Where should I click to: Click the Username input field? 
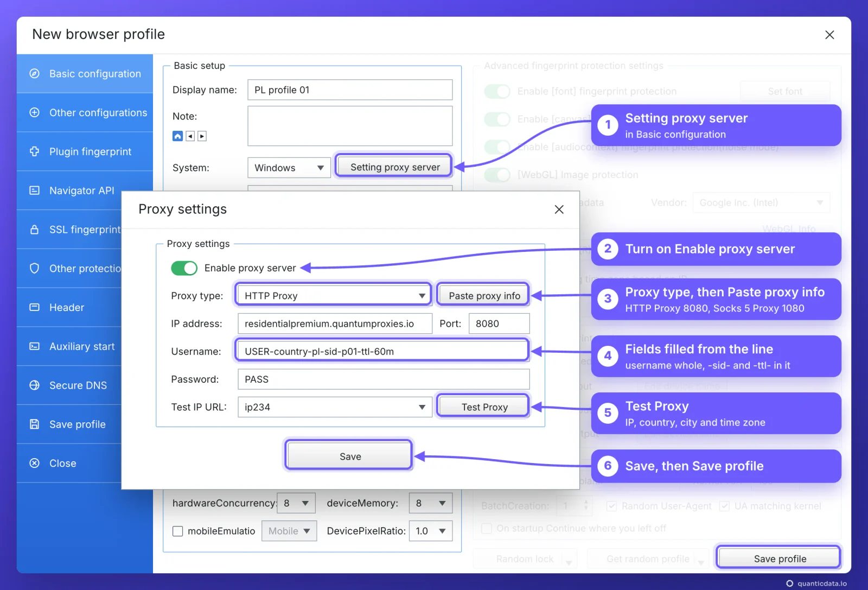[382, 351]
